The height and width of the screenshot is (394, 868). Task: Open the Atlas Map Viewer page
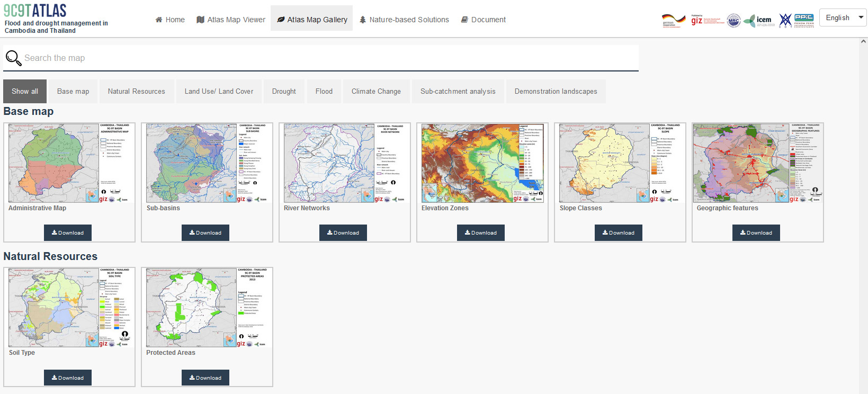pyautogui.click(x=231, y=20)
